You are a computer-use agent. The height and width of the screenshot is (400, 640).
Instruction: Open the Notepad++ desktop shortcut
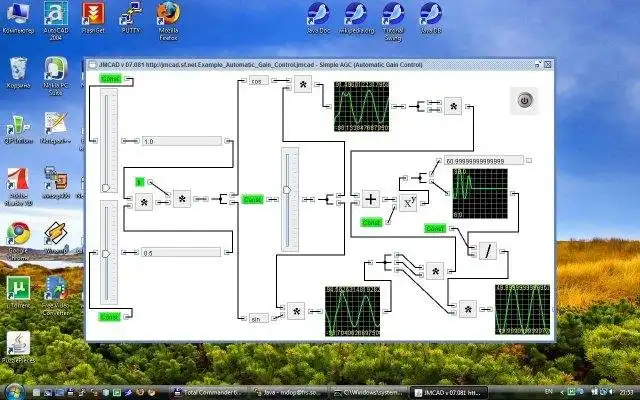click(56, 128)
